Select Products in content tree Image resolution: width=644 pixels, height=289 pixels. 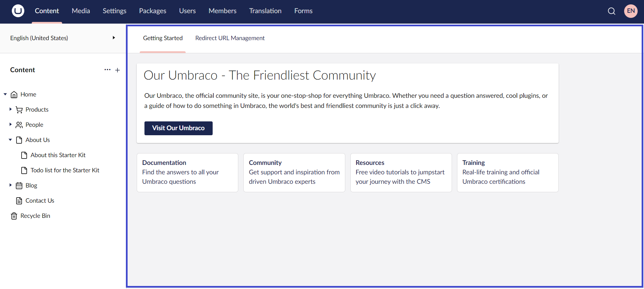click(37, 110)
